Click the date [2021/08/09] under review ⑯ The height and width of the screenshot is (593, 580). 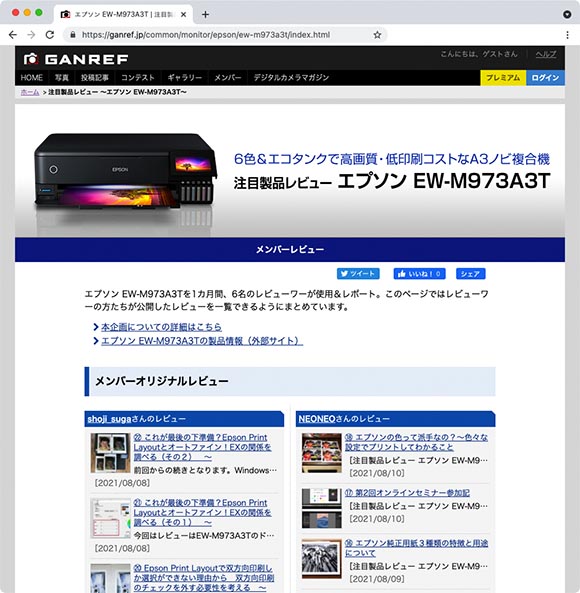pos(376,579)
